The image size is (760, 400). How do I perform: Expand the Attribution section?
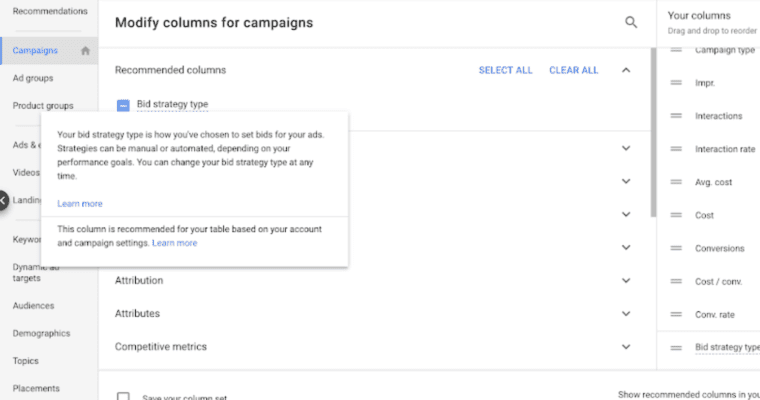click(x=626, y=281)
